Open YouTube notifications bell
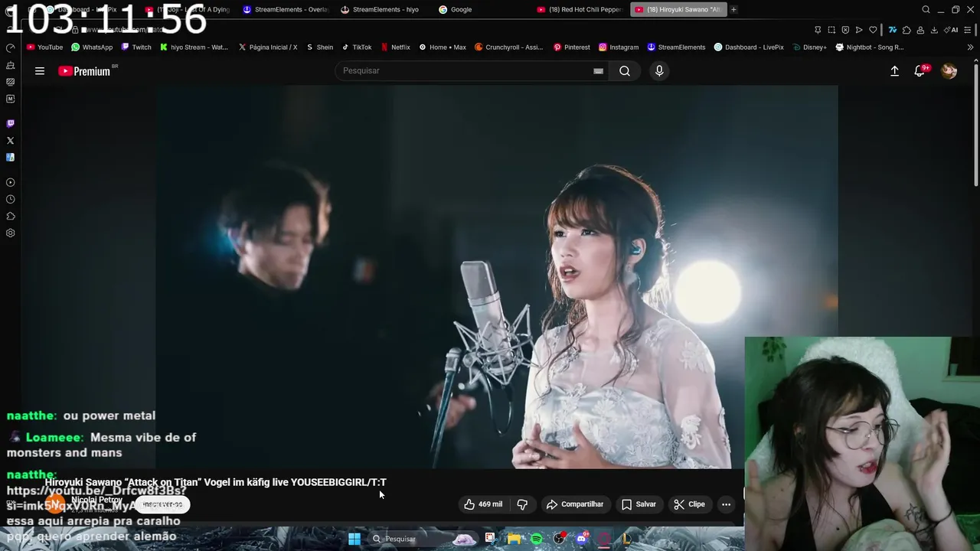The width and height of the screenshot is (980, 551). (920, 71)
